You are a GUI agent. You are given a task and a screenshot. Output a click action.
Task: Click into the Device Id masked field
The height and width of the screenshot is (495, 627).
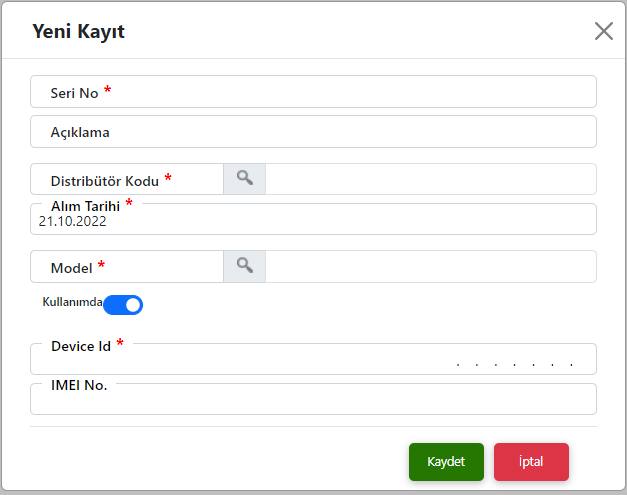313,359
